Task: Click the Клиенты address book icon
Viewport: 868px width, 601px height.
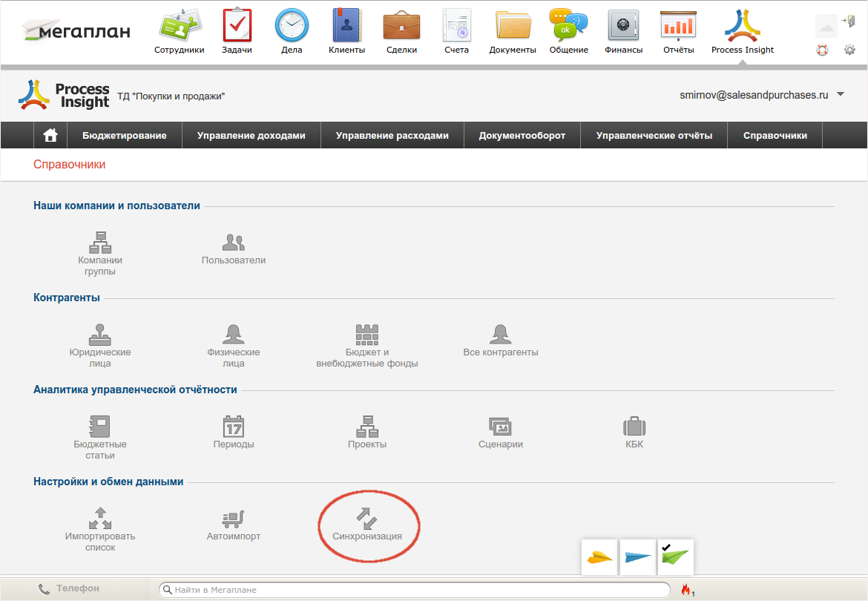Action: tap(346, 25)
